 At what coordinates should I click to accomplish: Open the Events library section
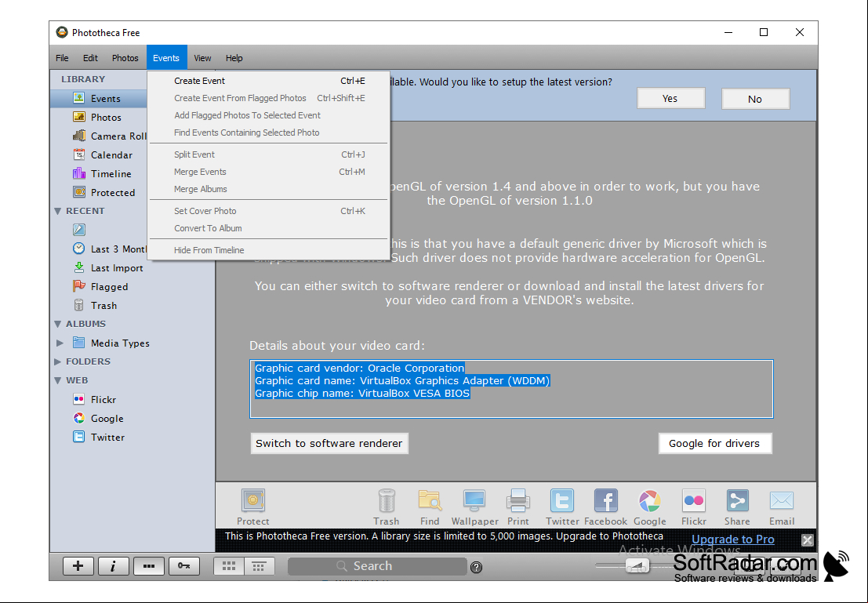99,99
